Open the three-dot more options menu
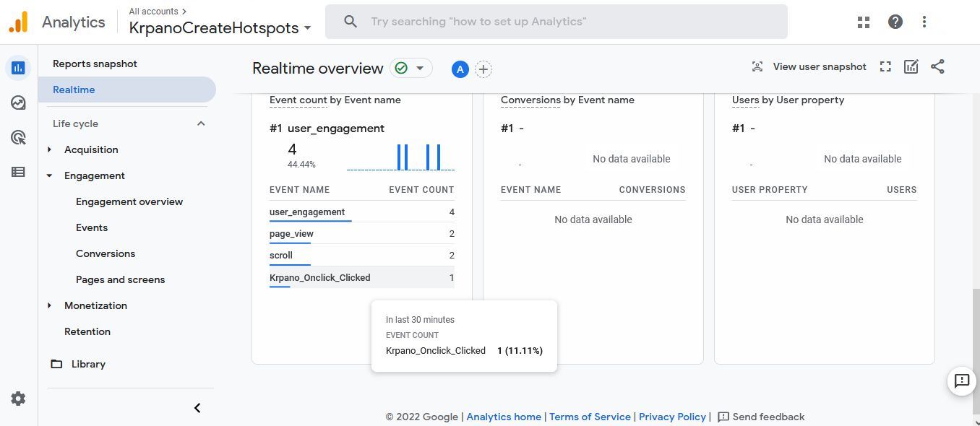This screenshot has width=980, height=426. pos(924,22)
